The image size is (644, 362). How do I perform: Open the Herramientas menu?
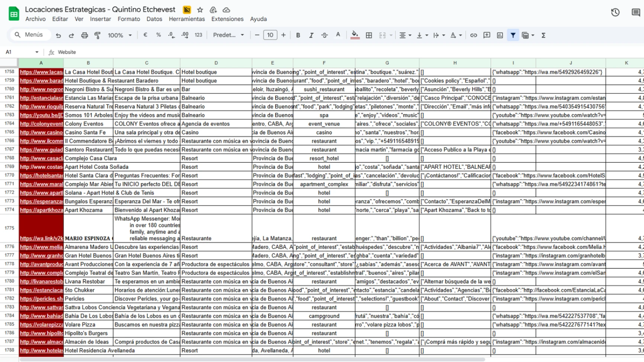coord(187,19)
